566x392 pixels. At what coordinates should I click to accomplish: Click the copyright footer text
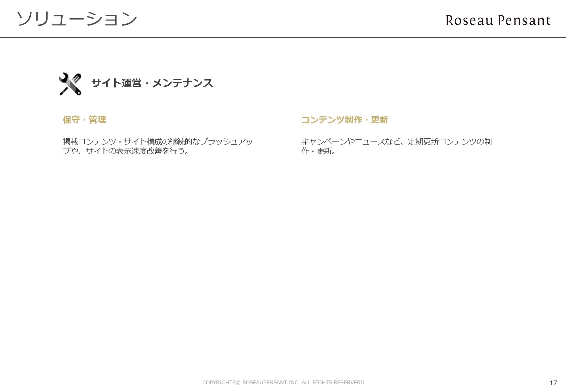(283, 382)
